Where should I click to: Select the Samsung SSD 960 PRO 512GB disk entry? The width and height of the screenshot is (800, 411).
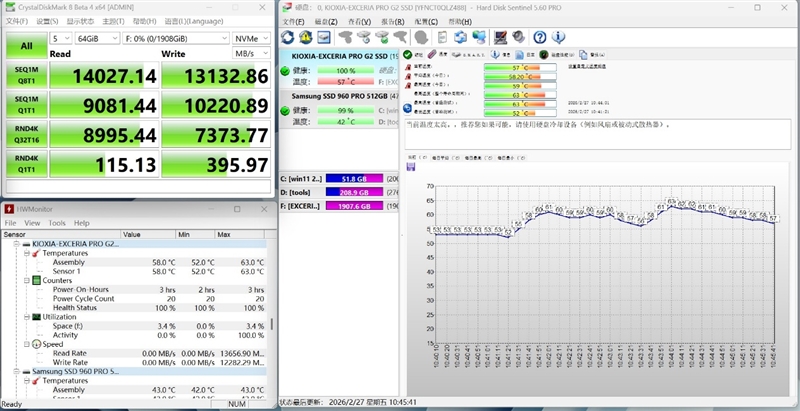point(339,109)
